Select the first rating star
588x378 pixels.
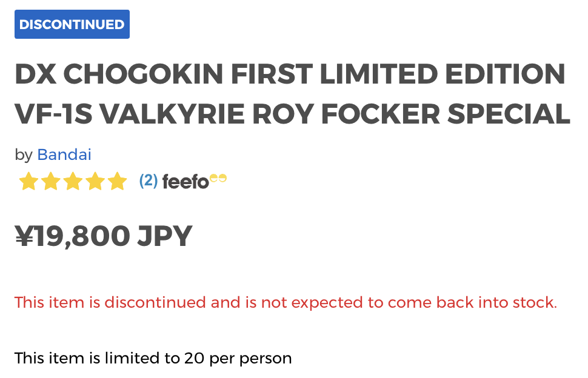(29, 181)
